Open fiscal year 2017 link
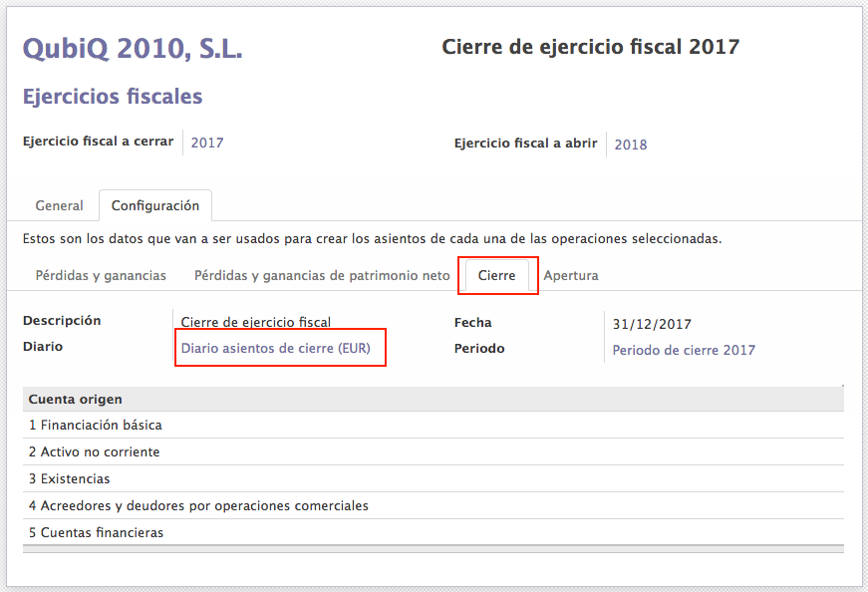Screen dimensions: 868x592 207,143
